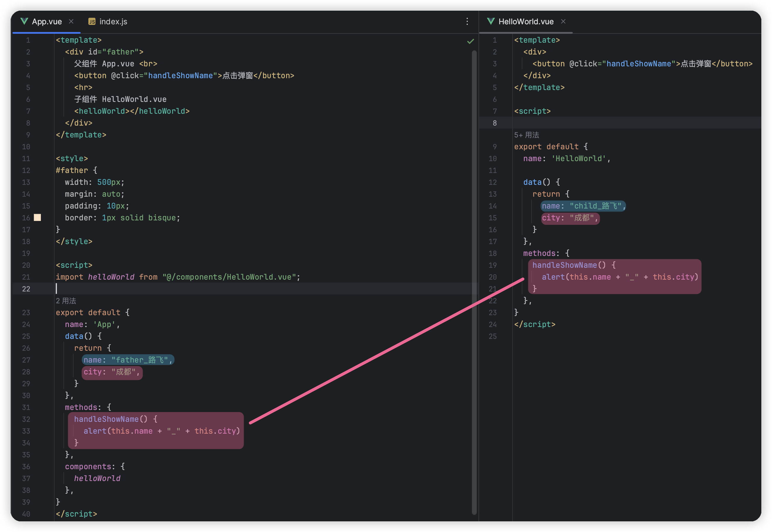
Task: Click the "@/components/HelloWorld.vue" import path
Action: tap(229, 277)
